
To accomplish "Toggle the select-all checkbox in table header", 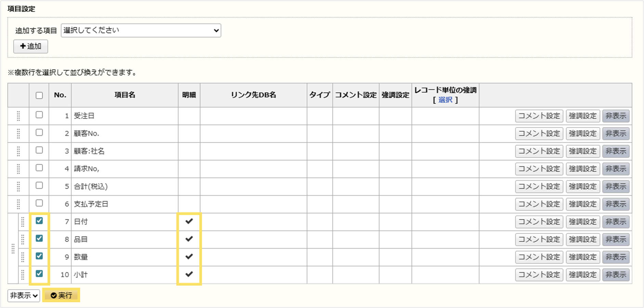I will coord(39,95).
